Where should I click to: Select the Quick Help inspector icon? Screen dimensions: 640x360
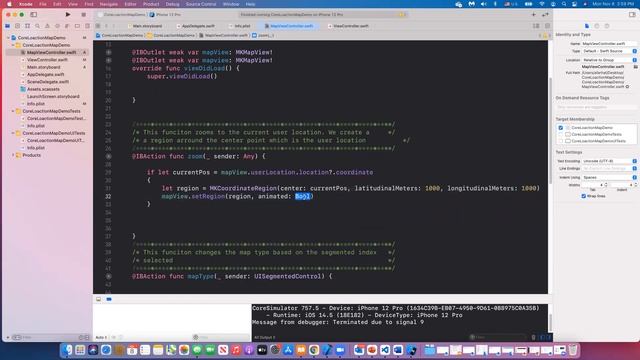pos(607,26)
